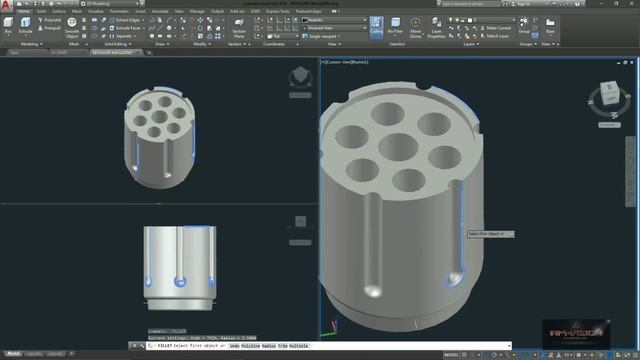The width and height of the screenshot is (640, 360).
Task: Click the Group tool icon
Action: click(524, 25)
